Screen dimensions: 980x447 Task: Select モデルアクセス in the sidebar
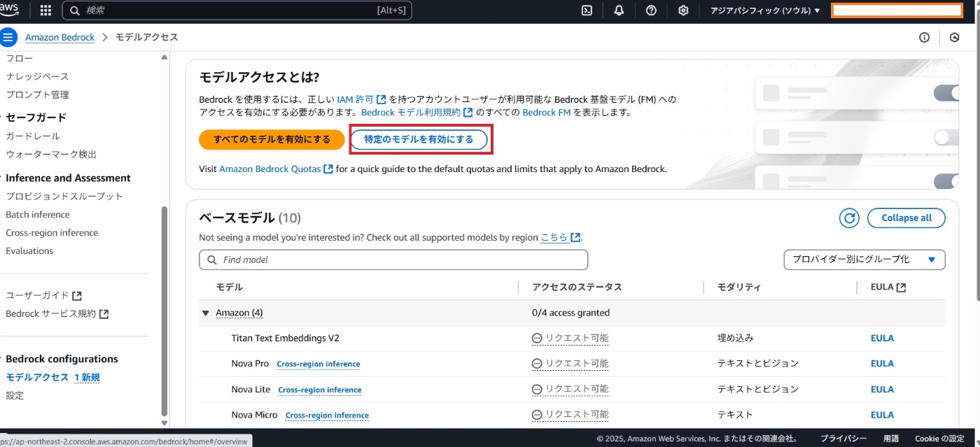(37, 377)
